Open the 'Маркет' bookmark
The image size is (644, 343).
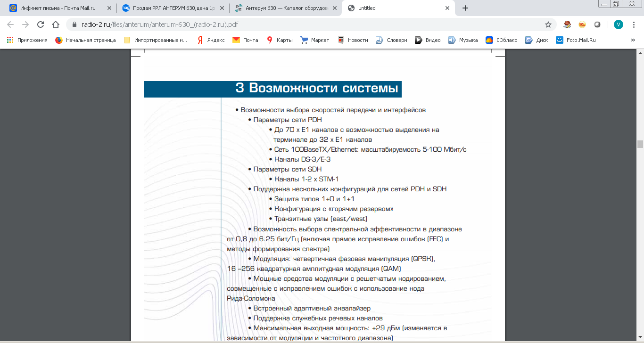point(315,40)
